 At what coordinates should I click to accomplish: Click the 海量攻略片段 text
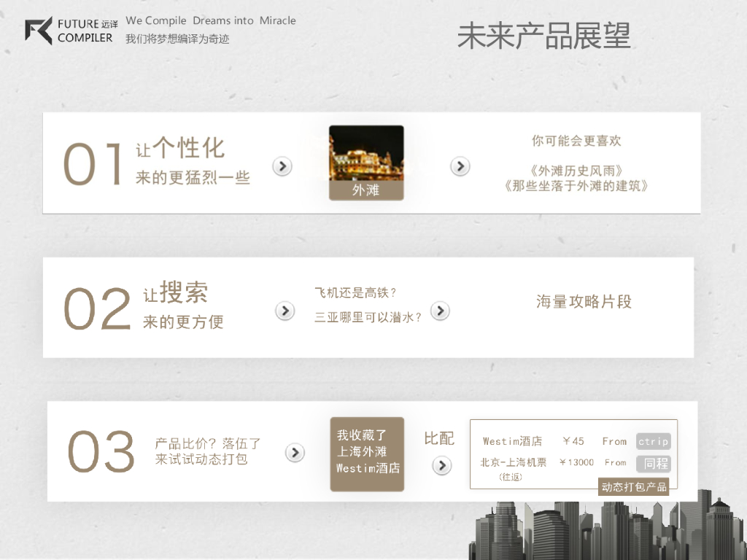(x=584, y=301)
